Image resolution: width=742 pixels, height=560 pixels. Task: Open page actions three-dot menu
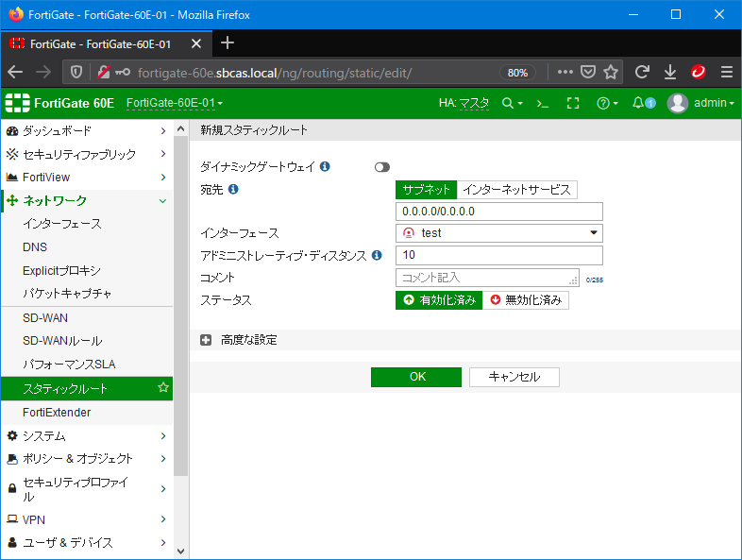(565, 73)
